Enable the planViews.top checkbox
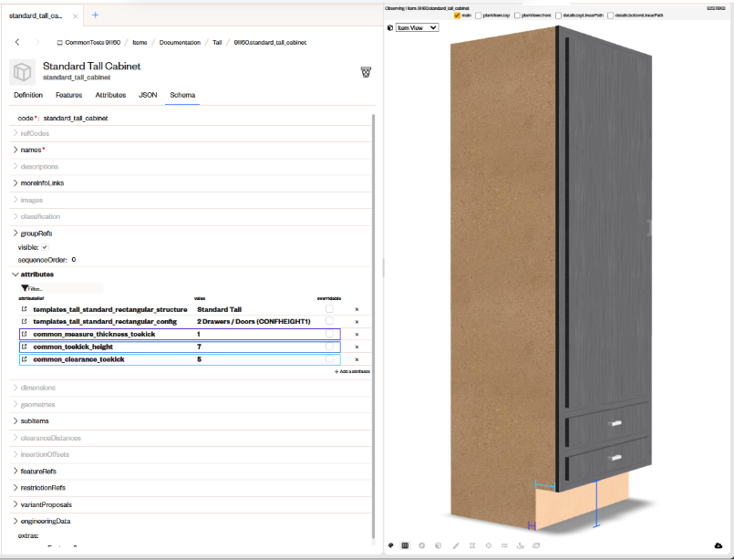Viewport: 734px width, 560px height. [479, 16]
